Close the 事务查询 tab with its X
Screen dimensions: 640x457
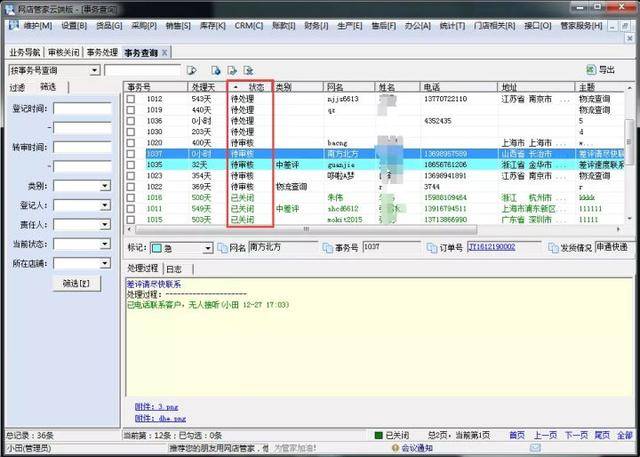(164, 53)
